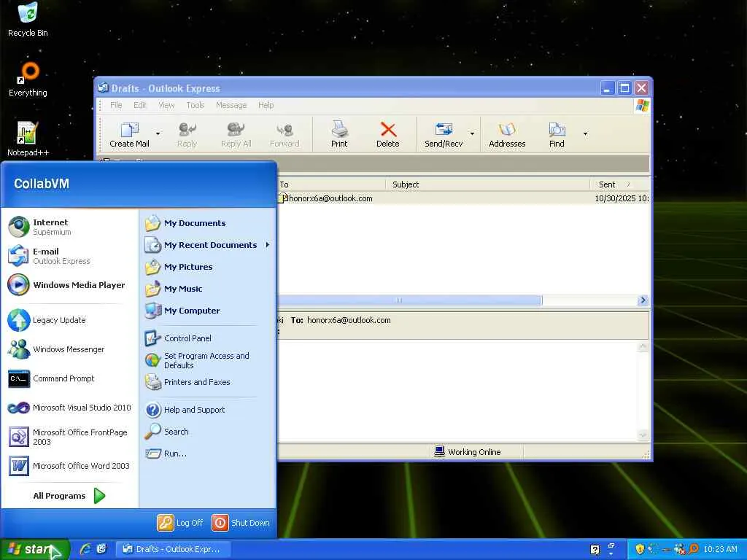
Task: Open My Pictures folder
Action: (x=206, y=267)
